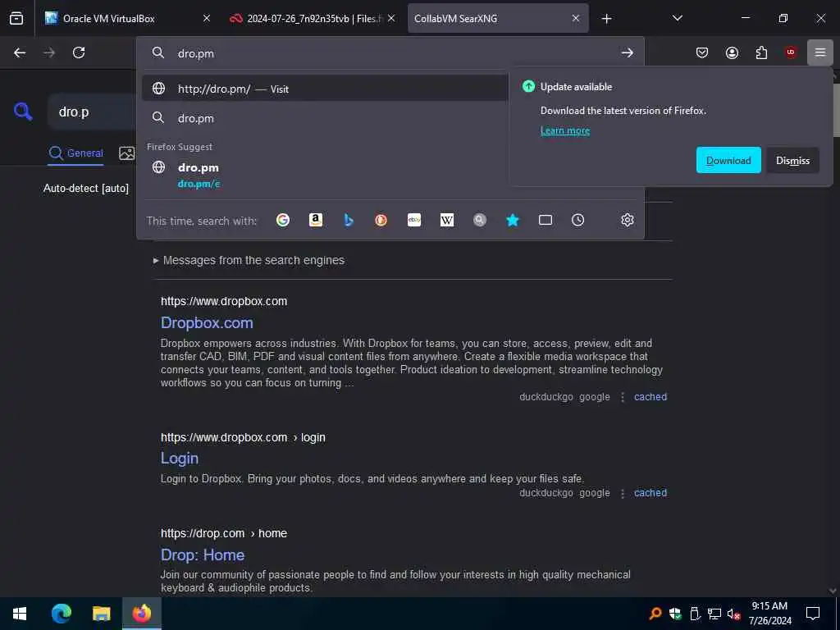Viewport: 840px width, 630px height.
Task: Click the https://www.dropbox.com result URL
Action: 224,301
